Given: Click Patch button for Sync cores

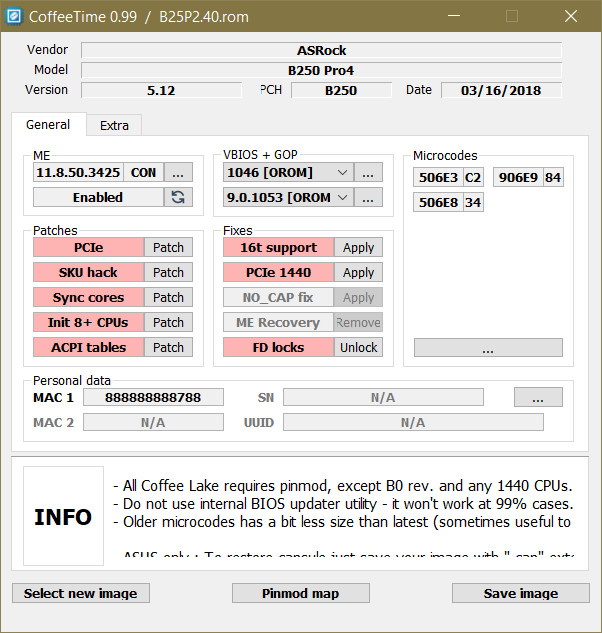Looking at the screenshot, I should coord(168,297).
